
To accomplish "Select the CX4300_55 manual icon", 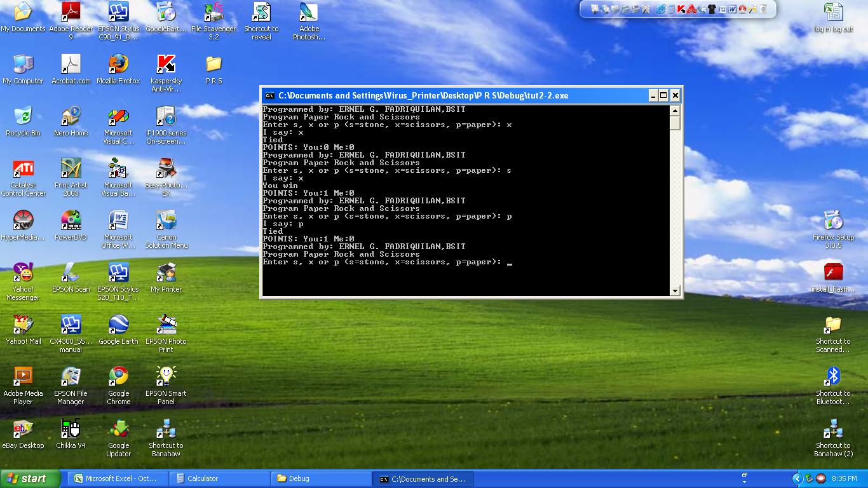I will pos(71,334).
